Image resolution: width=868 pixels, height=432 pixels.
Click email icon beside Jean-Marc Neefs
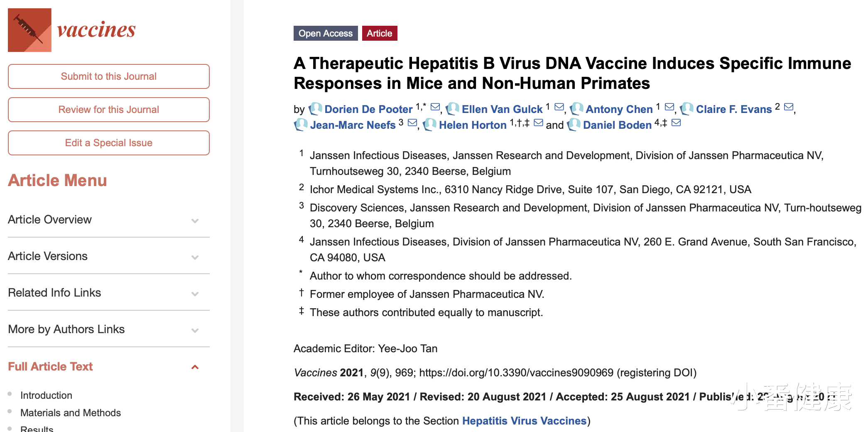[x=412, y=123]
